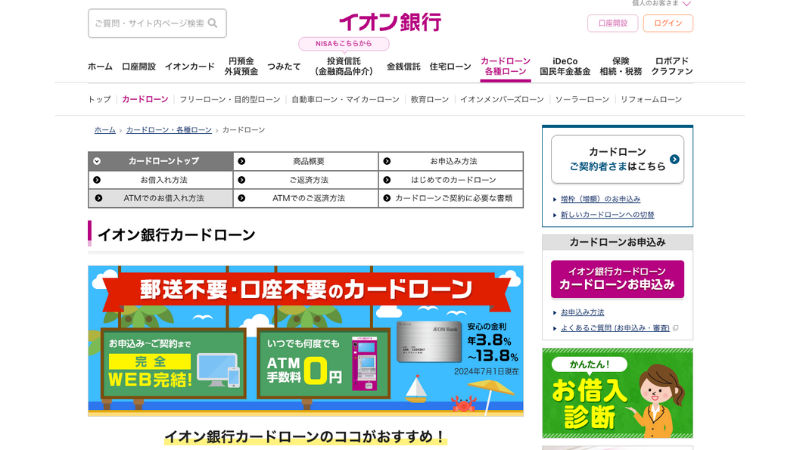Click the ホーム breadcrumb link
Screen dimensions: 800x450
[105, 130]
